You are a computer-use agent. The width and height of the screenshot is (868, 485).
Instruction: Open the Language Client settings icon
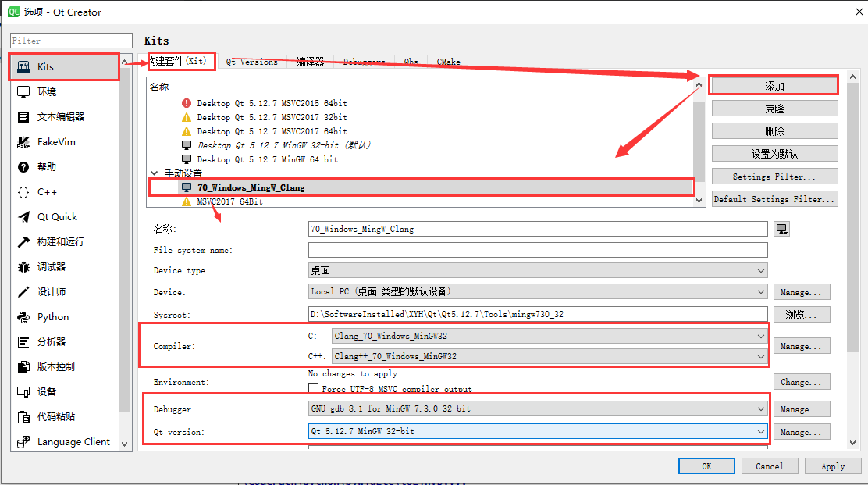pos(23,442)
